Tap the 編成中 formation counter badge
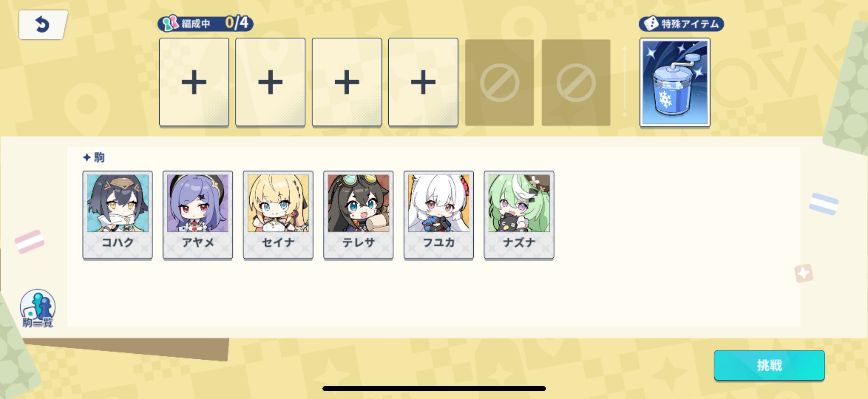 205,23
